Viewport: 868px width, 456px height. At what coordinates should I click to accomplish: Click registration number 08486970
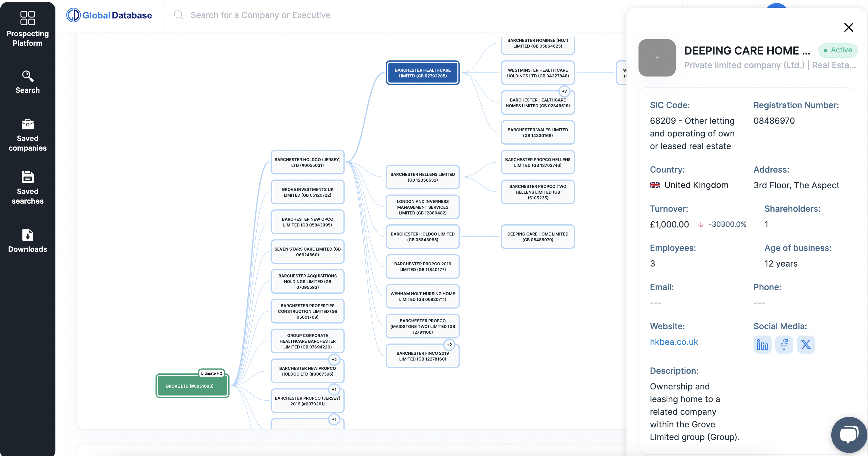(x=774, y=121)
